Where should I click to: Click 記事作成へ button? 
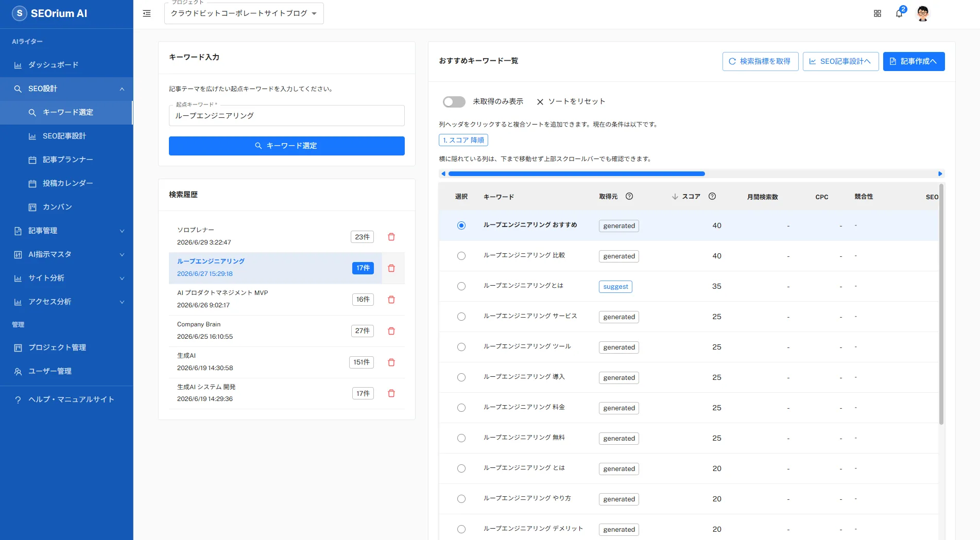914,61
